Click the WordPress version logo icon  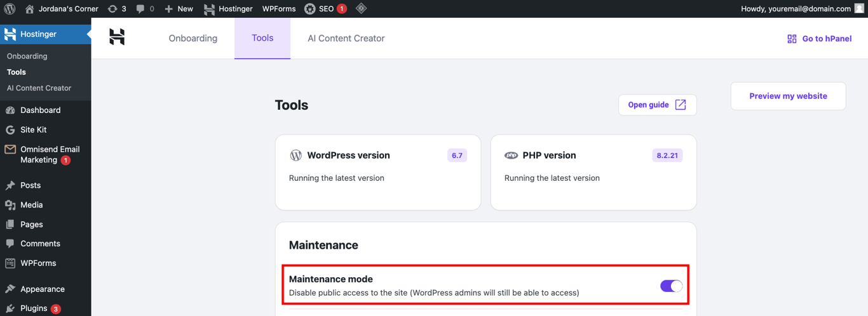296,155
